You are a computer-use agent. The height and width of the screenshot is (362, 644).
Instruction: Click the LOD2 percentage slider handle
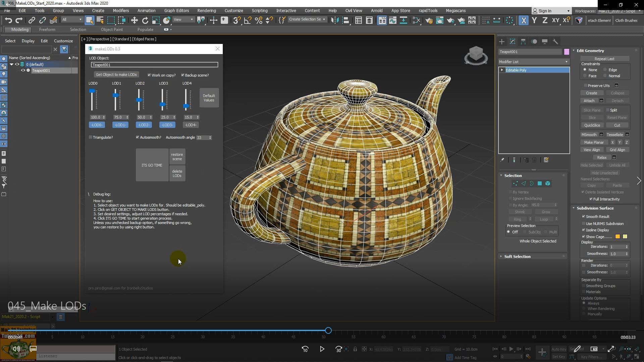(139, 100)
